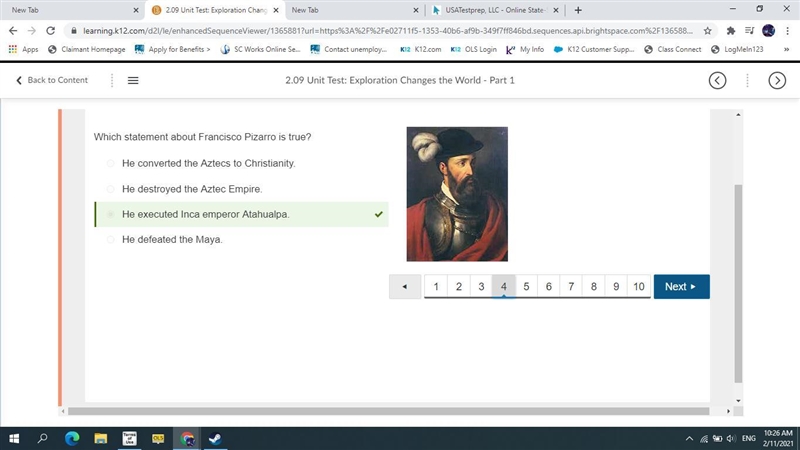Open the Chrome extensions puzzle icon
The width and height of the screenshot is (800, 450).
point(731,31)
